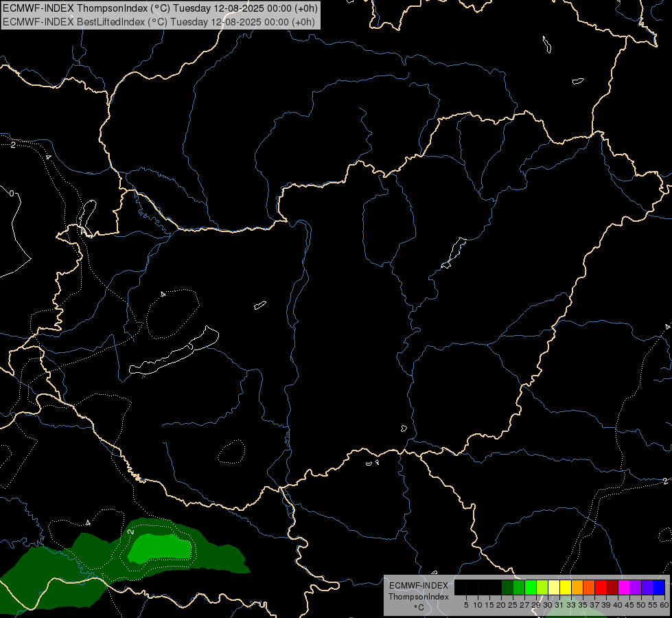Select the purple 45-50 legend swatch
Image resolution: width=672 pixels, height=618 pixels.
pyautogui.click(x=636, y=587)
